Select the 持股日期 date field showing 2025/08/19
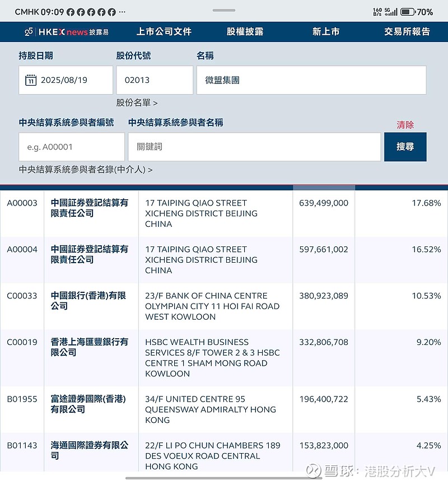Viewport: 448px width, 485px height. pos(66,80)
